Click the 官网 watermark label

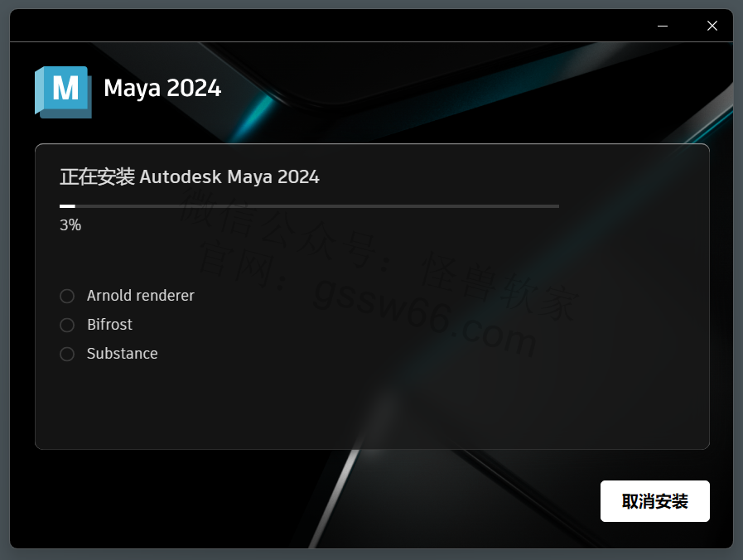(235, 264)
